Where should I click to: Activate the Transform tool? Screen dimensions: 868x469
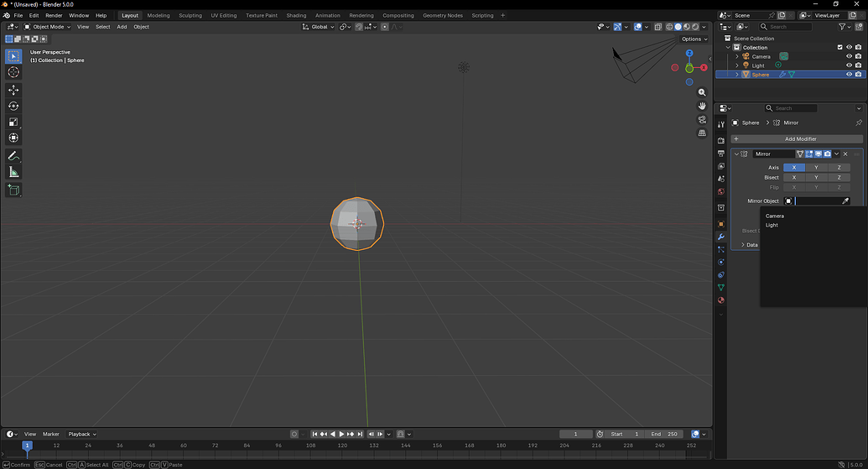coord(13,138)
